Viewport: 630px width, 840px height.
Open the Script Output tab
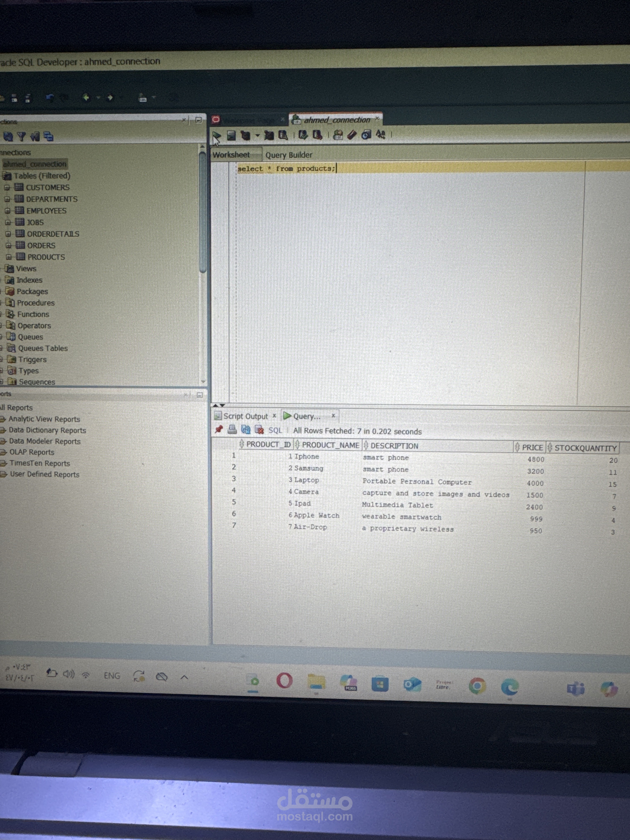click(245, 416)
